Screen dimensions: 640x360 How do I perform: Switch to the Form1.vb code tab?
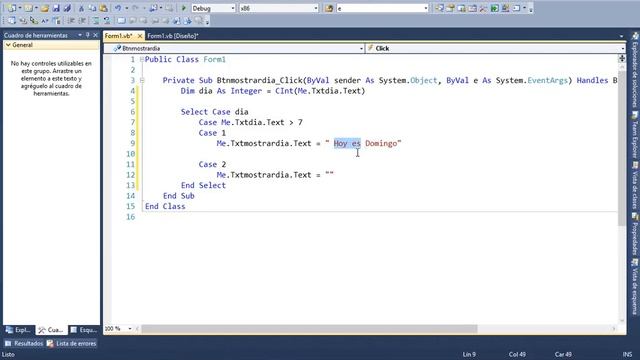click(x=118, y=36)
